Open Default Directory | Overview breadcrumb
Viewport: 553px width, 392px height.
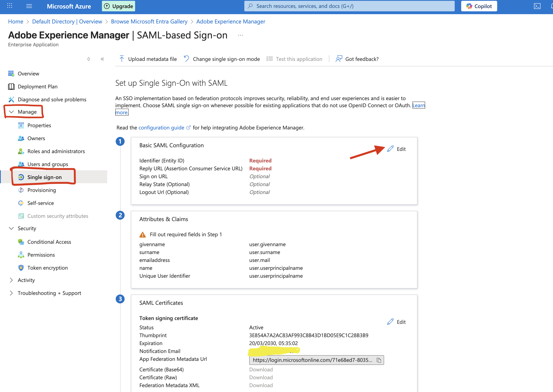click(67, 21)
